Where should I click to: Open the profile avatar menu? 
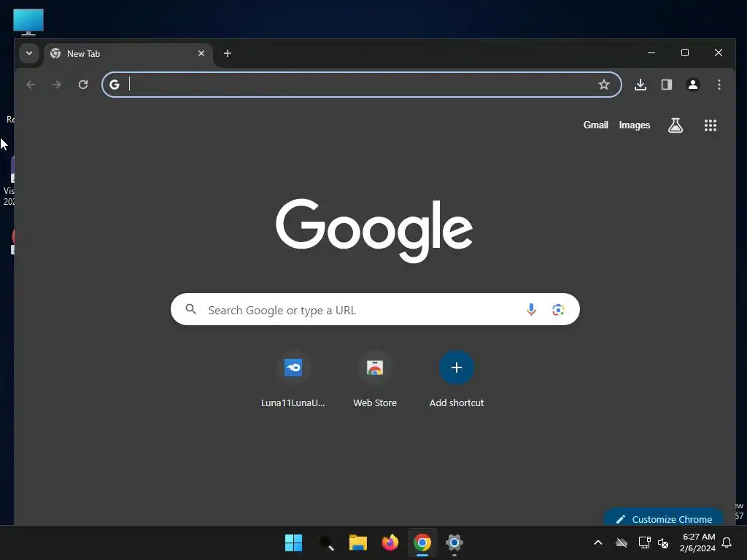(693, 85)
